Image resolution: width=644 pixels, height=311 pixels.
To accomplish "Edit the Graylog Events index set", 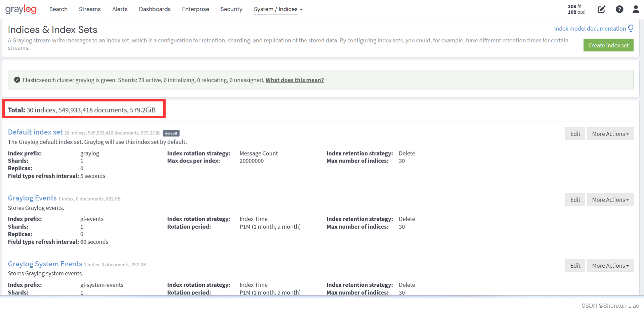I will click(x=575, y=199).
